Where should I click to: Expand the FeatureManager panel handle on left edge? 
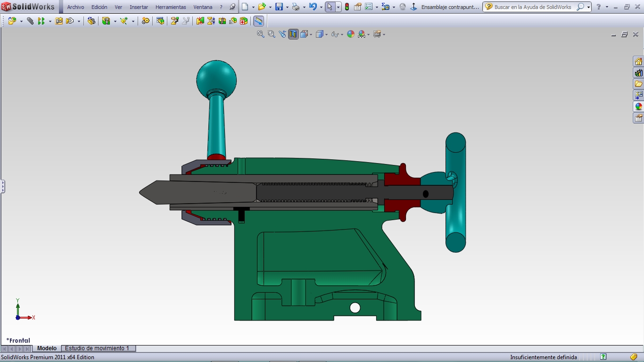coord(2,186)
